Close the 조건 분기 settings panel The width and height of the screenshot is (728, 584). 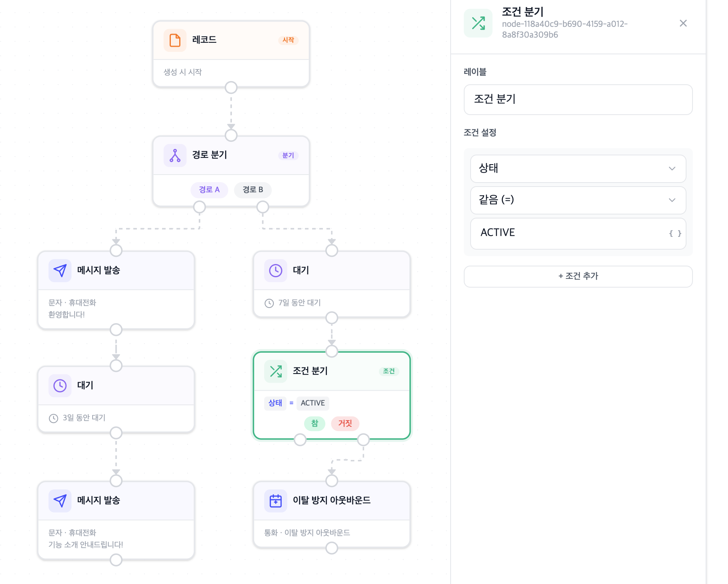(x=683, y=24)
